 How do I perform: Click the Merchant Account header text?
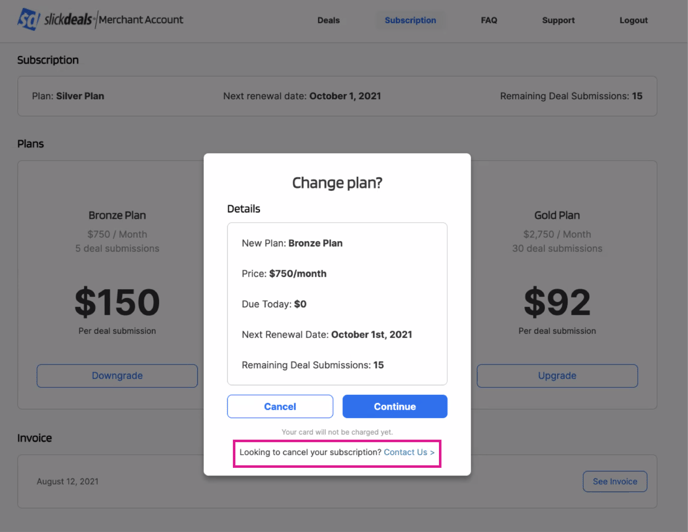[141, 19]
